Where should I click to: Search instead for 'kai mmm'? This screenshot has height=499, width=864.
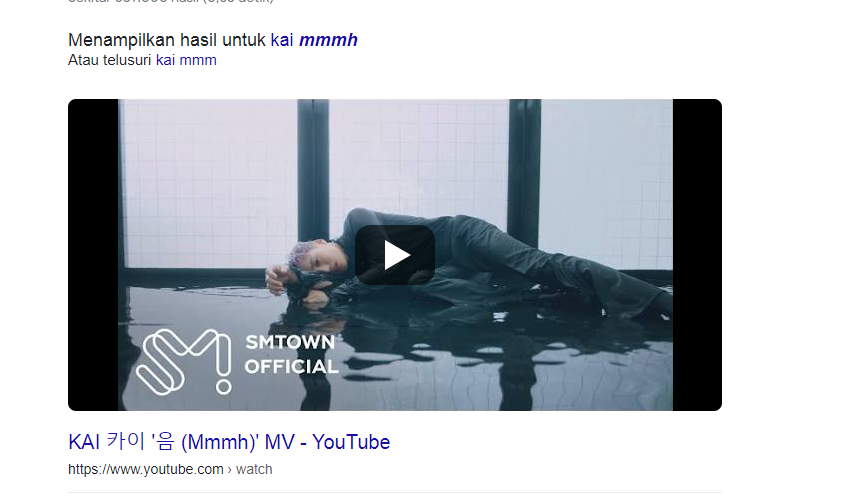186,60
